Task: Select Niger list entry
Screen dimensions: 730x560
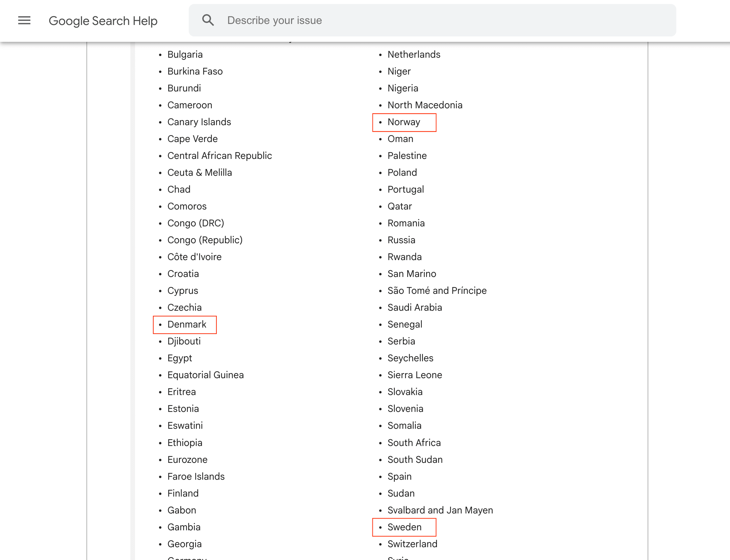Action: (x=399, y=71)
